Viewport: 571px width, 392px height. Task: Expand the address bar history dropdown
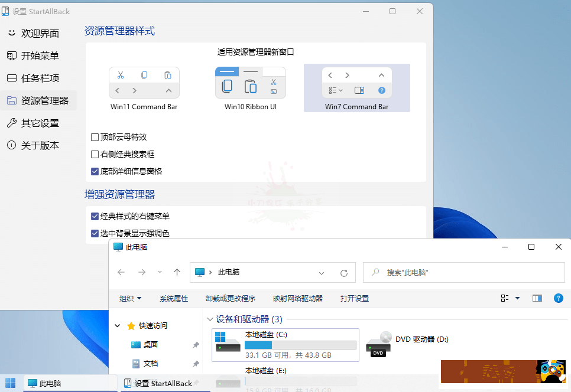click(x=322, y=273)
